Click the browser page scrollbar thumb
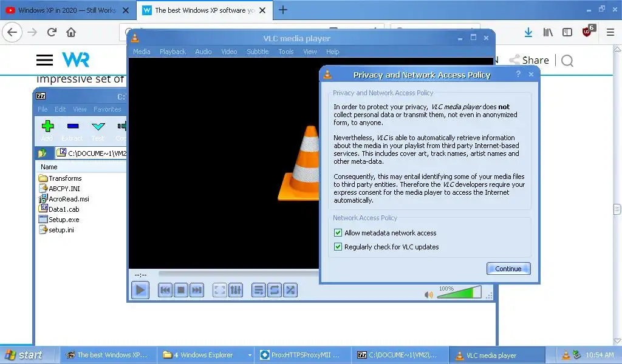 (x=617, y=209)
